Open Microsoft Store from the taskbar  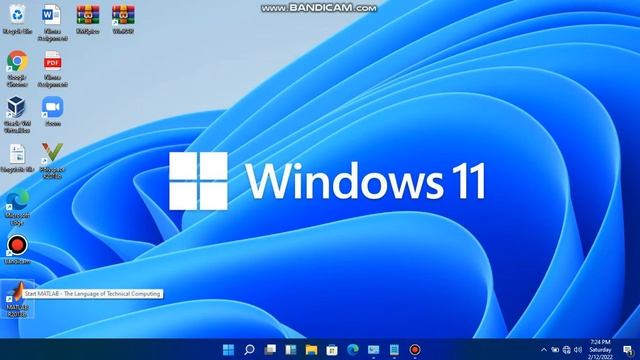coord(332,350)
